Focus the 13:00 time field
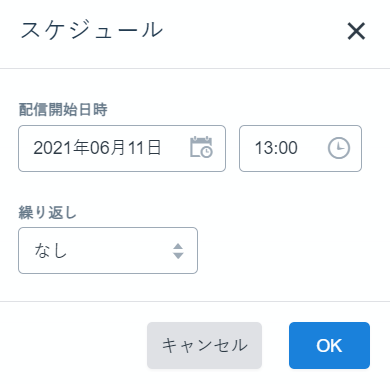This screenshot has height=384, width=390. point(300,148)
